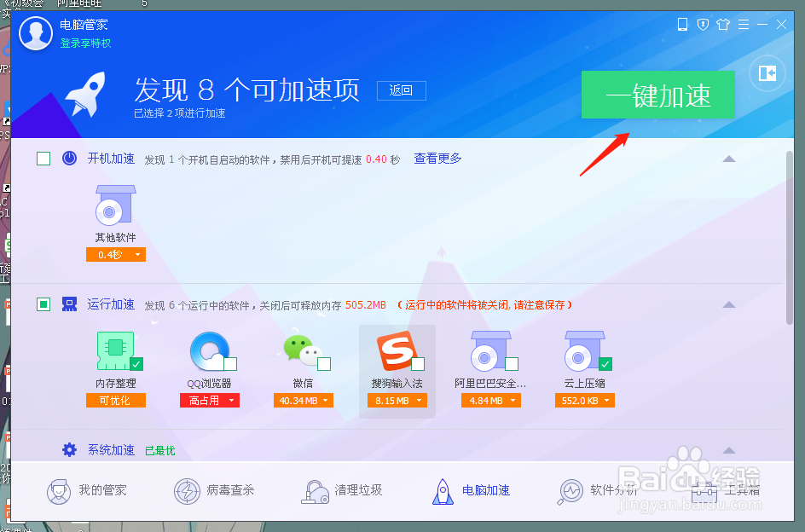Open the main menu hamburger icon
This screenshot has width=805, height=532.
(743, 24)
